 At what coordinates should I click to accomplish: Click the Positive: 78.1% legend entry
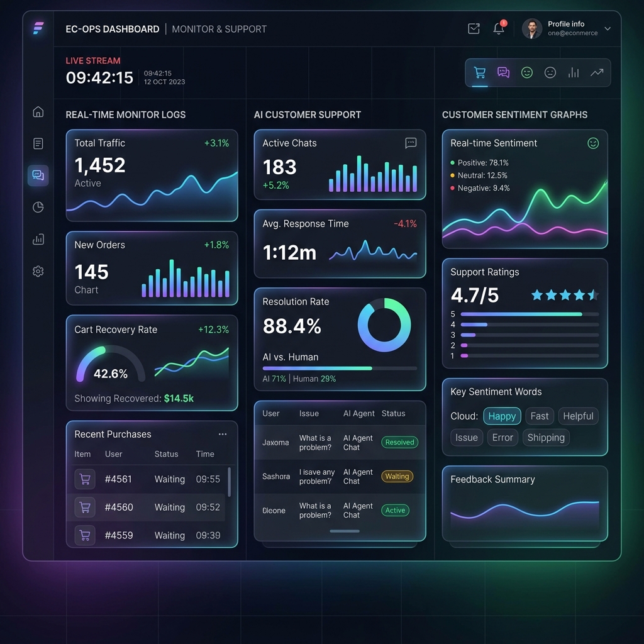(x=480, y=163)
